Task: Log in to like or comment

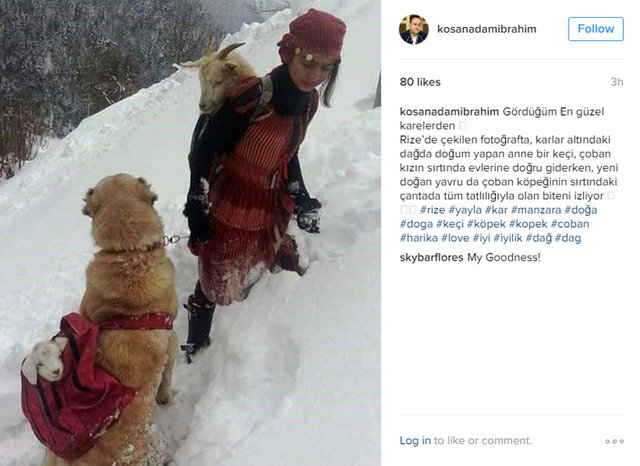Action: [415, 441]
